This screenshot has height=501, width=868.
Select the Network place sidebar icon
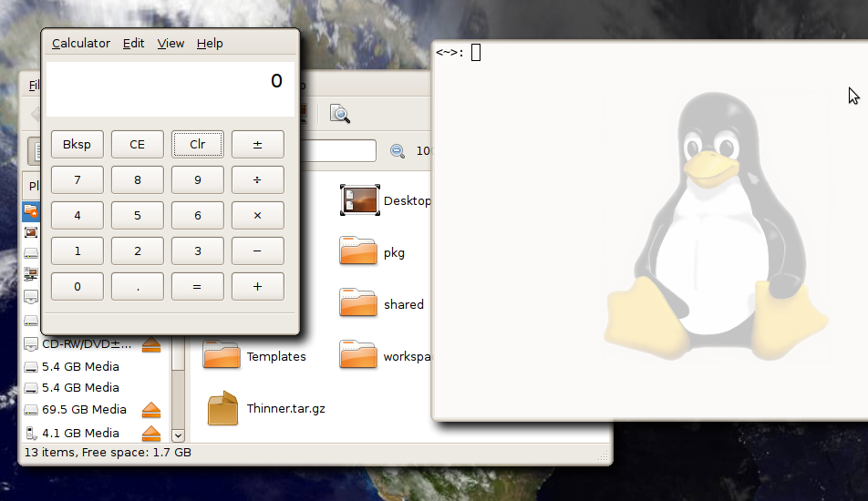pos(31,273)
